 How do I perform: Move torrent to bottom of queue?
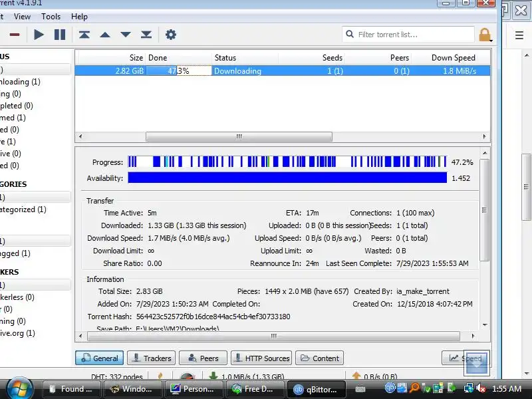coord(146,35)
